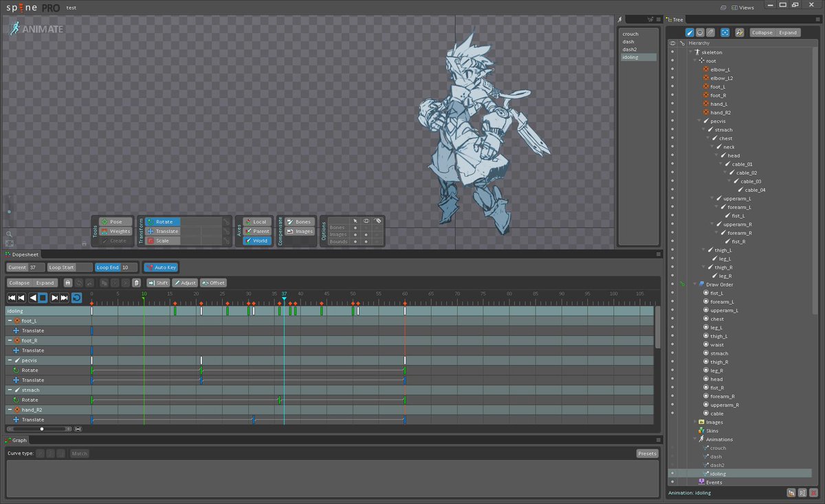Collapse the foot_R dopesheet row
825x504 pixels.
point(10,340)
